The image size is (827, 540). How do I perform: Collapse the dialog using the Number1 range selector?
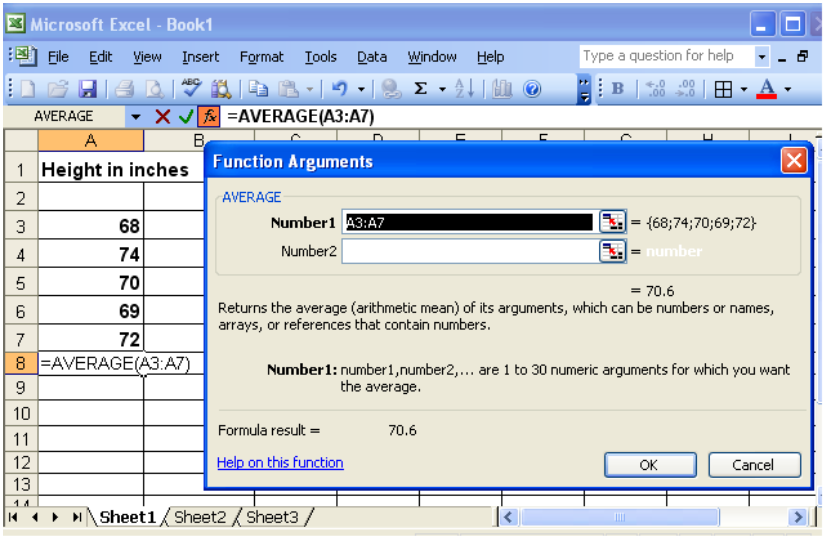[x=611, y=222]
